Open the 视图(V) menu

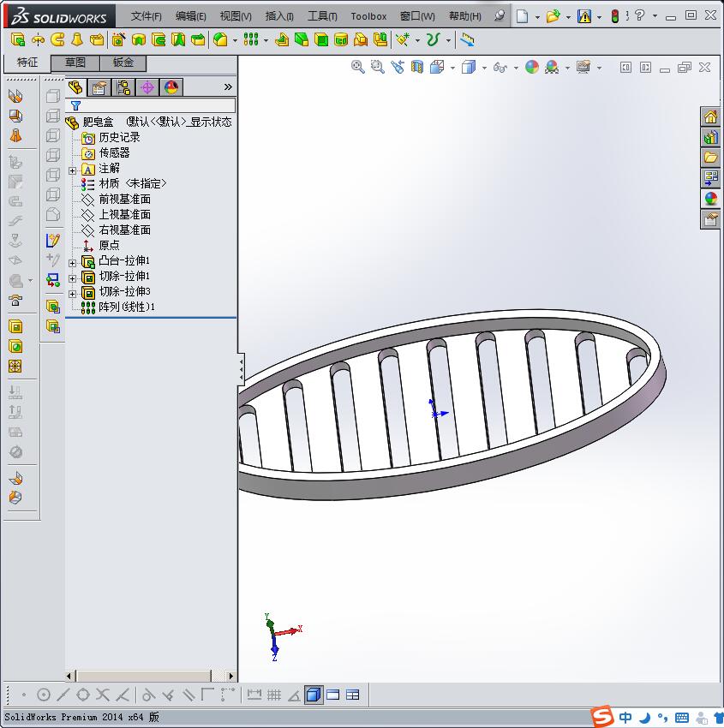tap(236, 16)
